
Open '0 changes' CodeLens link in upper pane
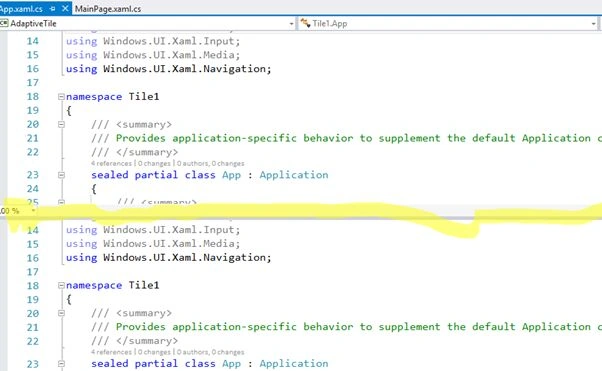pyautogui.click(x=154, y=163)
